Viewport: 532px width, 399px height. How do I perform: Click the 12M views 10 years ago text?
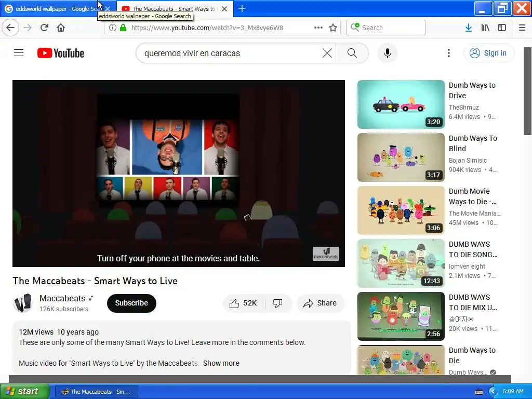coord(59,332)
